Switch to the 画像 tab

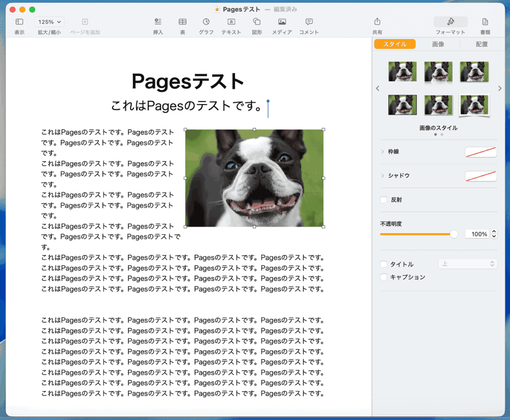click(438, 44)
